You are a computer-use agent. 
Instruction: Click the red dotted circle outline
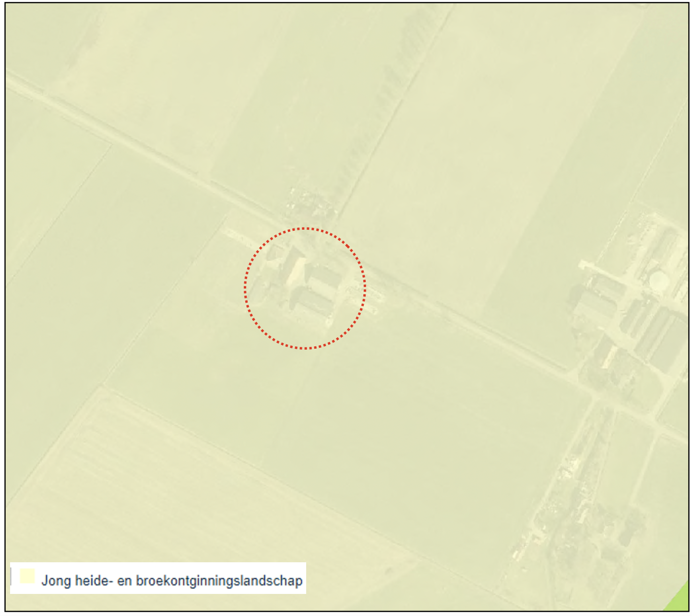pos(305,288)
